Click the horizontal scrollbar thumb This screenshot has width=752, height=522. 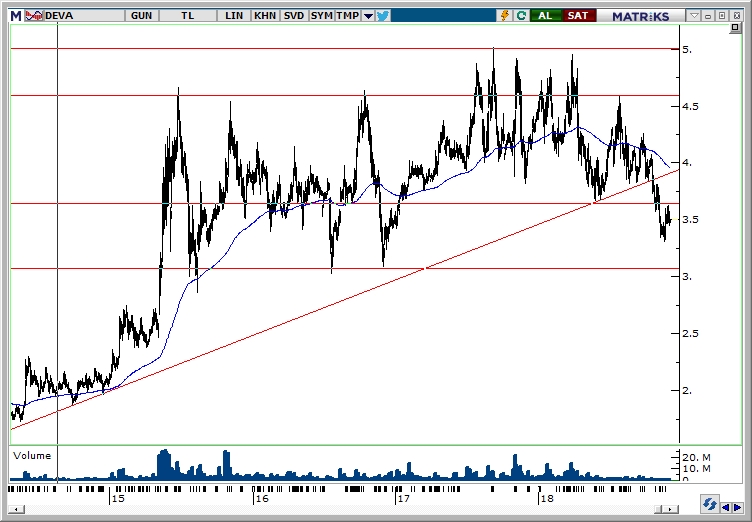pos(660,509)
